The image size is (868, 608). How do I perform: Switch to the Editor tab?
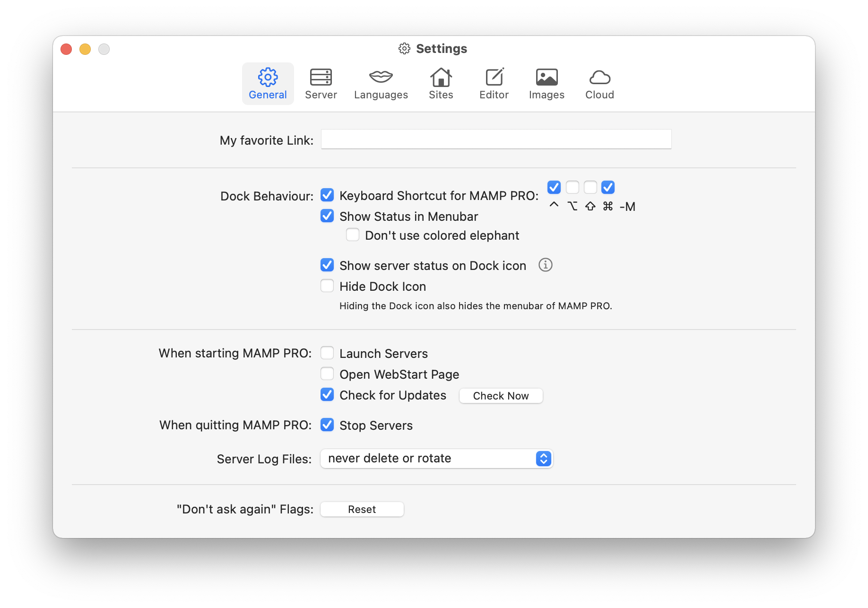(494, 84)
